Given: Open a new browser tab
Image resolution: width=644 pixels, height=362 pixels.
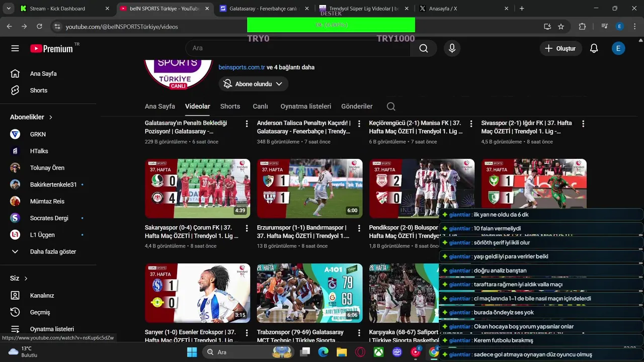Looking at the screenshot, I should click(522, 9).
